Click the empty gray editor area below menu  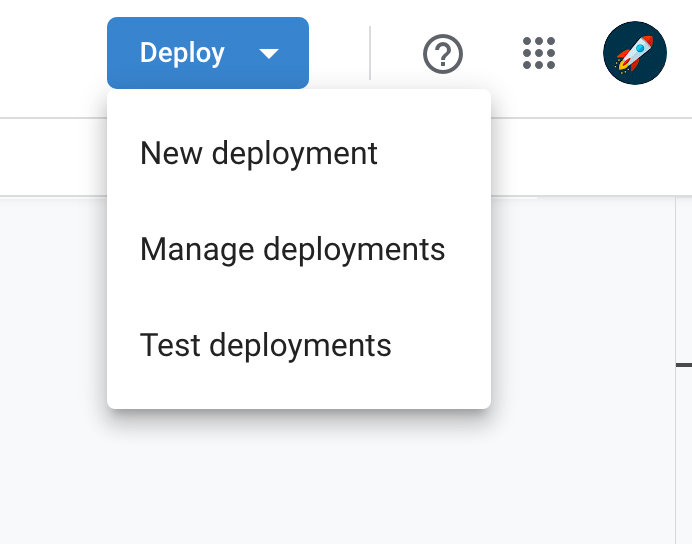click(300, 480)
